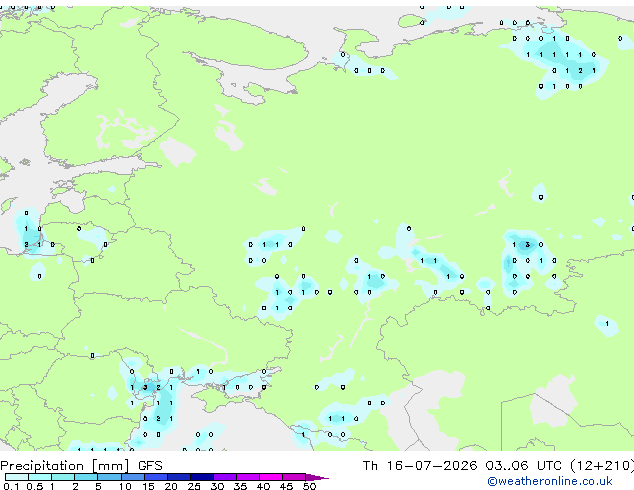Viewport: 634px width, 490px height.
Task: Select the magenta legend swatch, 40 to 45
Action: pyautogui.click(x=271, y=477)
